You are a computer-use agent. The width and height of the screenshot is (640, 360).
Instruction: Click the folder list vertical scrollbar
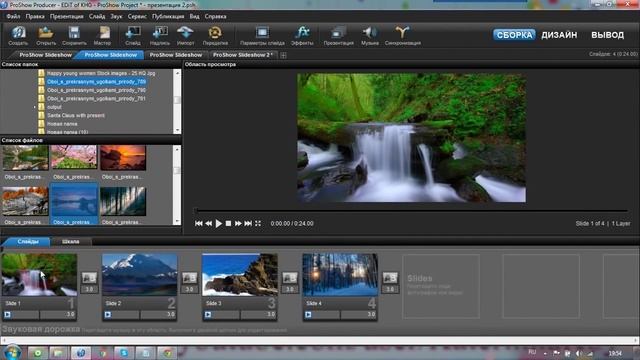tap(177, 101)
